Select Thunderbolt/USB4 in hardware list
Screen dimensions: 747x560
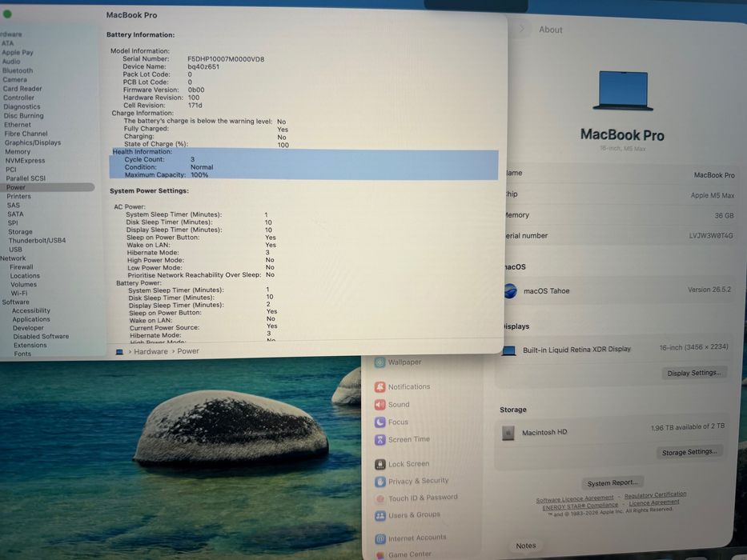point(37,241)
